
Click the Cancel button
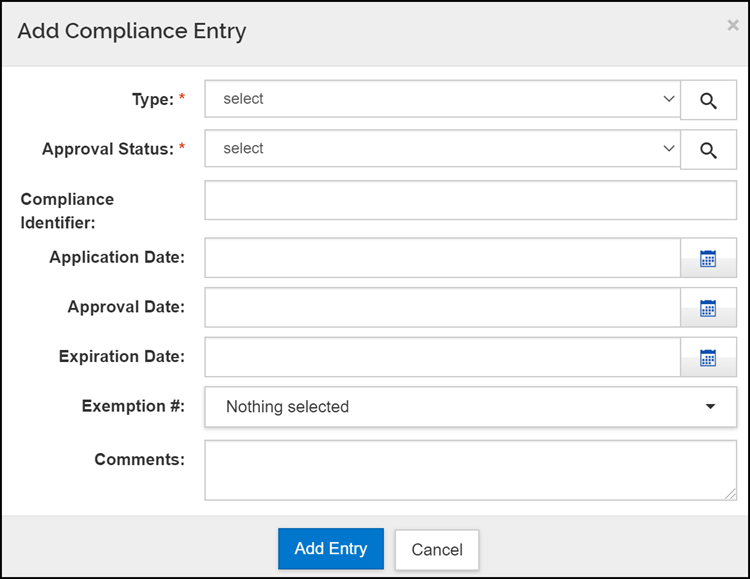coord(437,550)
